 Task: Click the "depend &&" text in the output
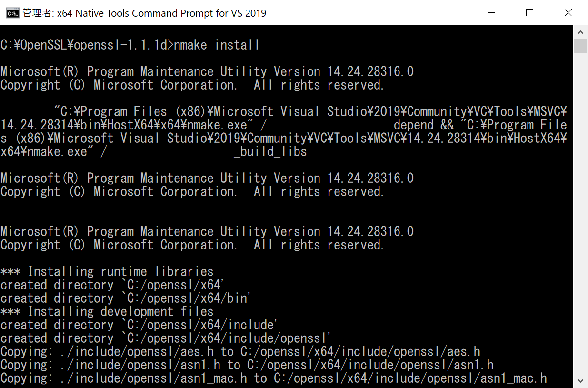423,125
